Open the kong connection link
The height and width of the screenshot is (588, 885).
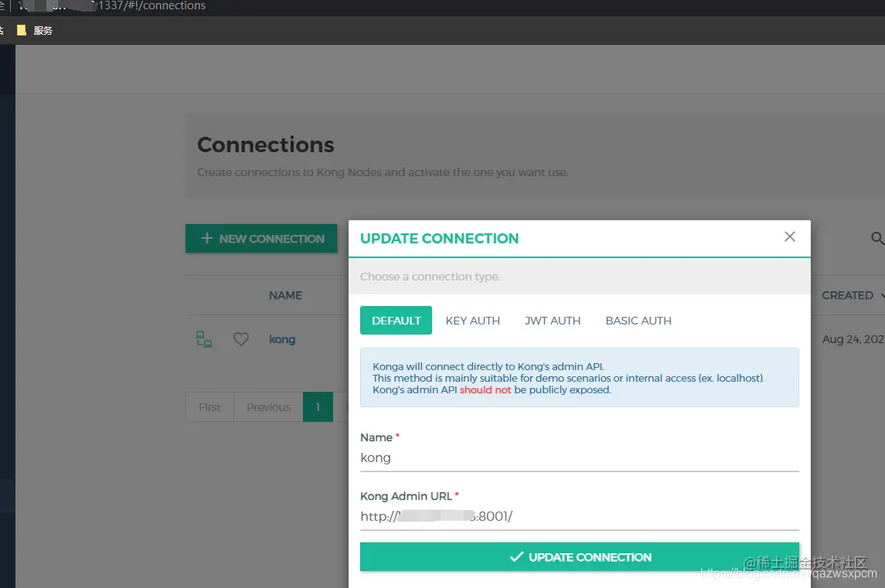pos(282,339)
